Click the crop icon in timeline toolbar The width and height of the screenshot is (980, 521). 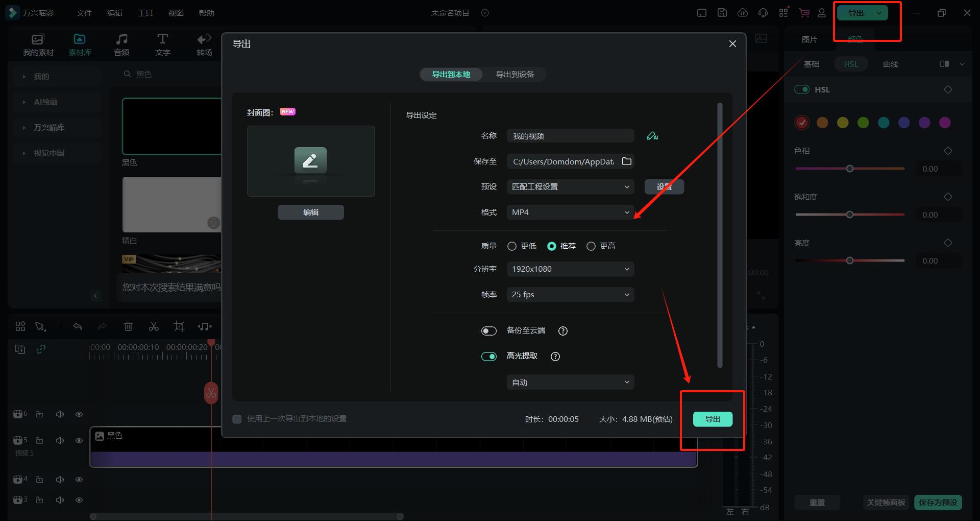click(x=179, y=326)
